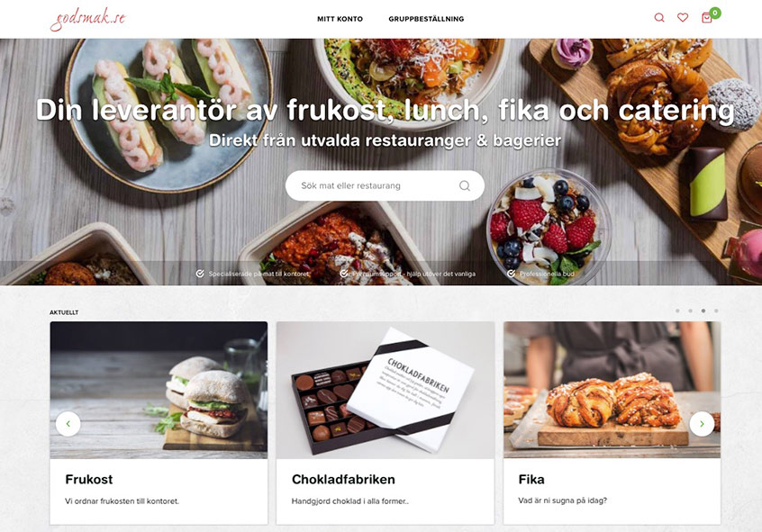Open the wishlist heart icon
Image resolution: width=762 pixels, height=532 pixels.
683,18
